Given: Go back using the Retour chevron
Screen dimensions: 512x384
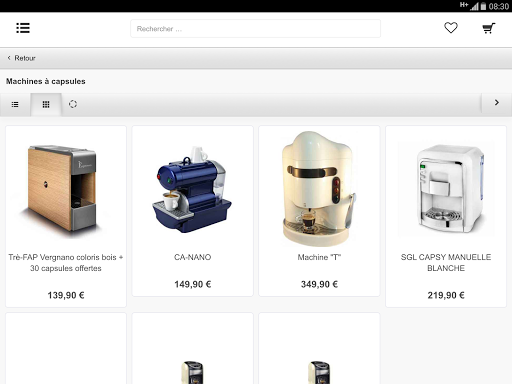Looking at the screenshot, I should (9, 58).
